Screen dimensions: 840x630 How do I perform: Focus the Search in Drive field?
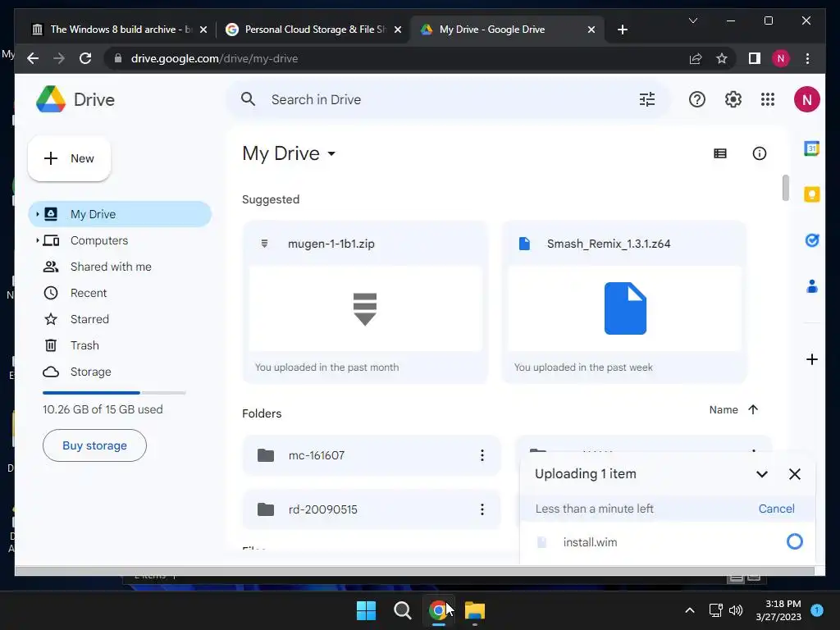(x=448, y=99)
